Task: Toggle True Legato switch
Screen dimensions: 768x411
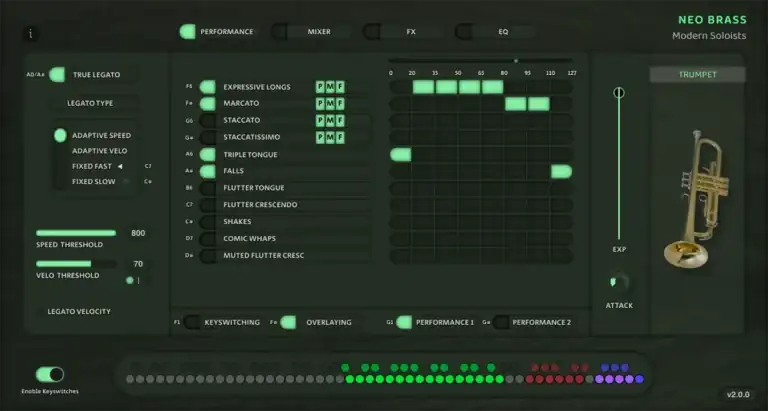Action: [57, 74]
